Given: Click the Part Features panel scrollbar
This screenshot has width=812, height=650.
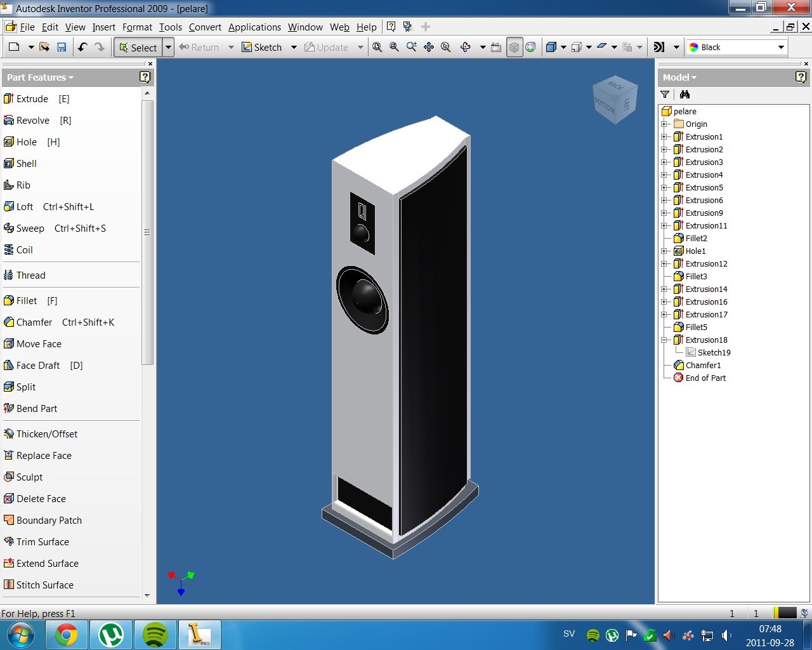Looking at the screenshot, I should [x=147, y=232].
